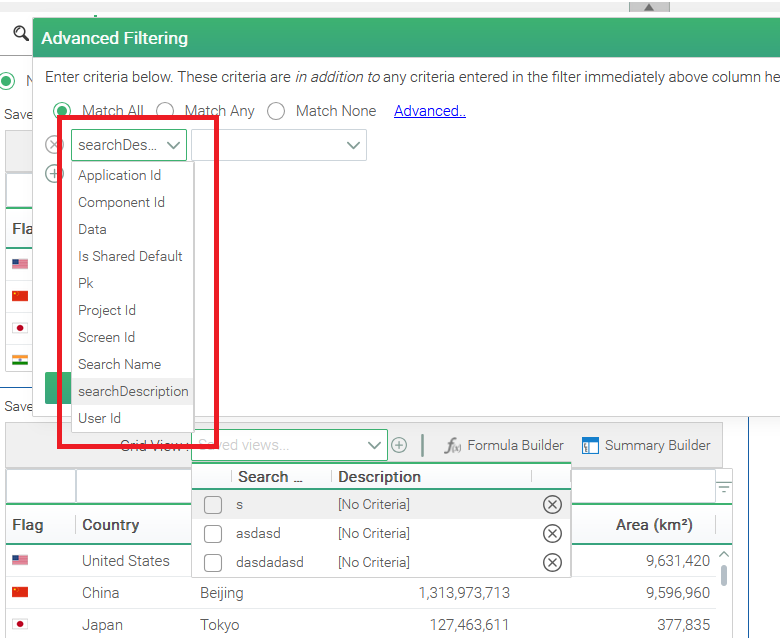Tick the checkbox for saved view asdasd
The height and width of the screenshot is (638, 780).
(x=213, y=534)
